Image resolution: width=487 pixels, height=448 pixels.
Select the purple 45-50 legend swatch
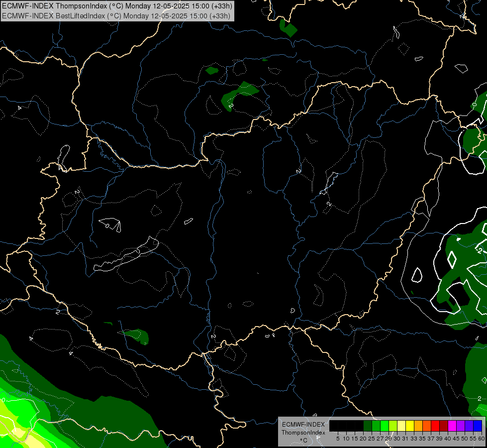click(461, 426)
